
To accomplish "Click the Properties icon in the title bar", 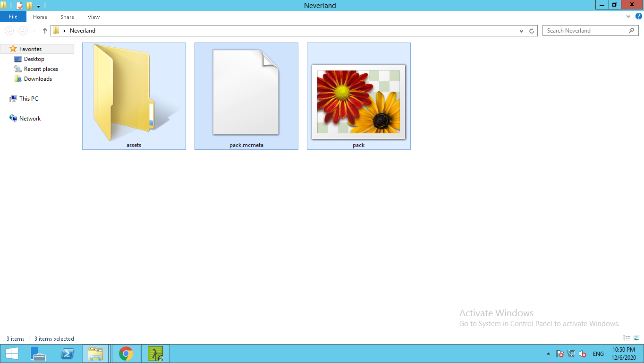I will tap(19, 6).
